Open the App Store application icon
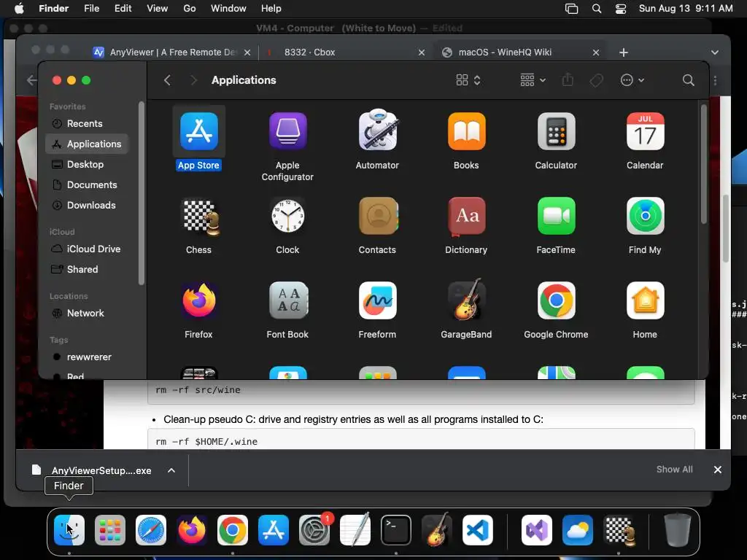Image resolution: width=747 pixels, height=560 pixels. tap(198, 131)
